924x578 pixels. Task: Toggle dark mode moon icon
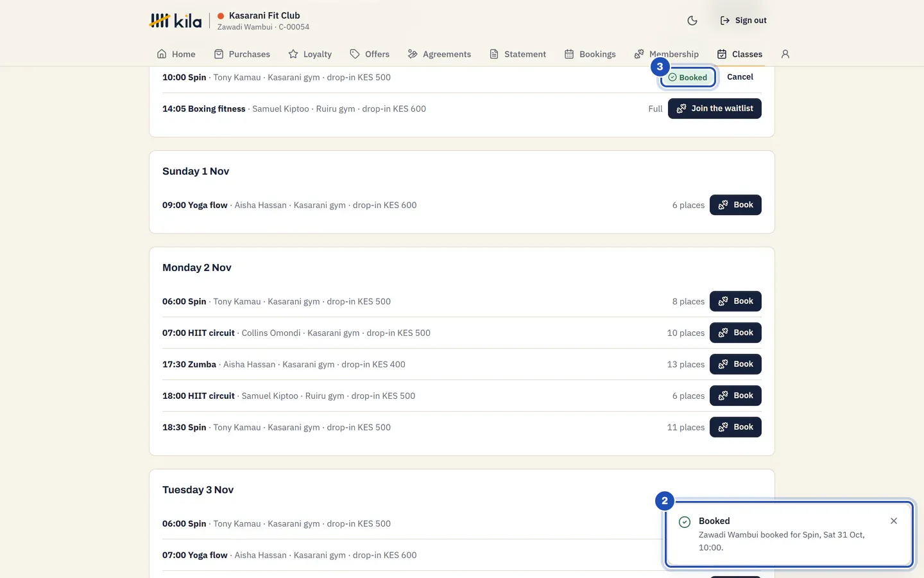click(x=692, y=21)
